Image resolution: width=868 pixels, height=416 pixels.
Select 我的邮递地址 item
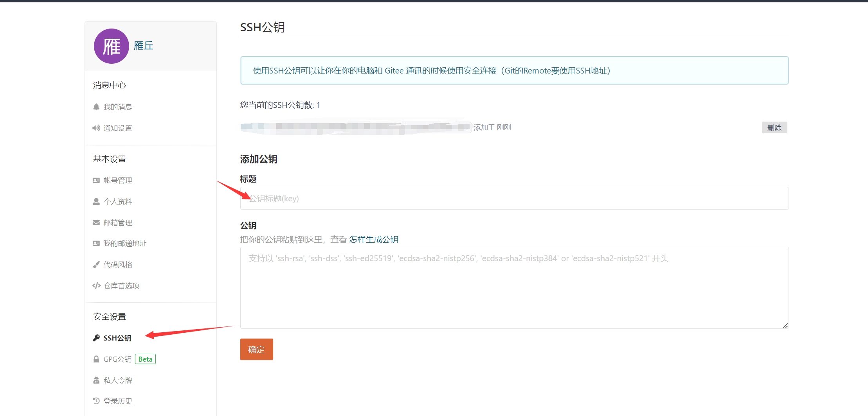[x=125, y=243]
